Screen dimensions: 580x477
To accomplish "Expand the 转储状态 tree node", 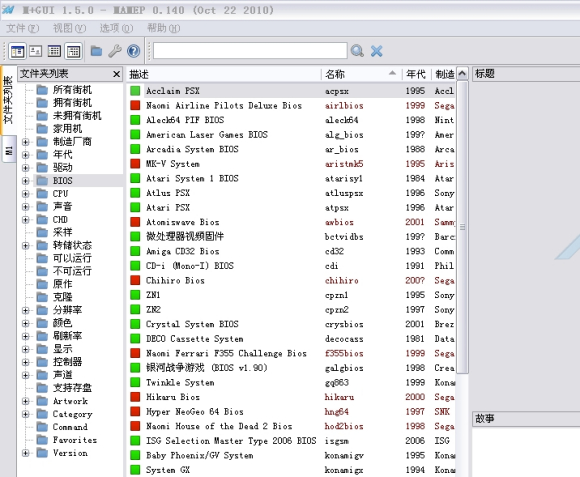I will click(x=26, y=246).
